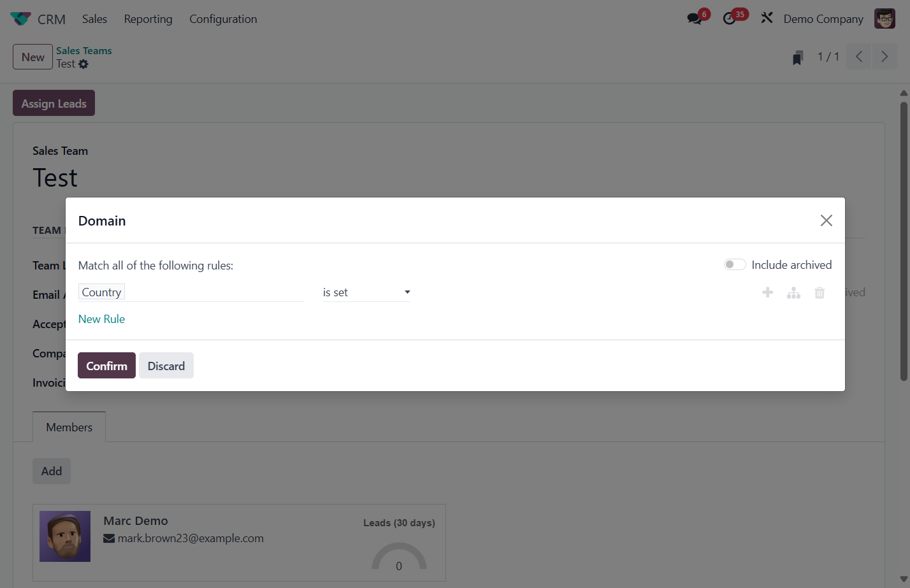This screenshot has height=588, width=910.
Task: Open the 'is set' operator dropdown
Action: point(366,292)
